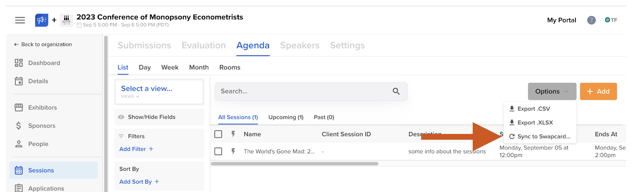Open the Options dropdown button
Viewport: 644px width, 192px height.
[552, 91]
